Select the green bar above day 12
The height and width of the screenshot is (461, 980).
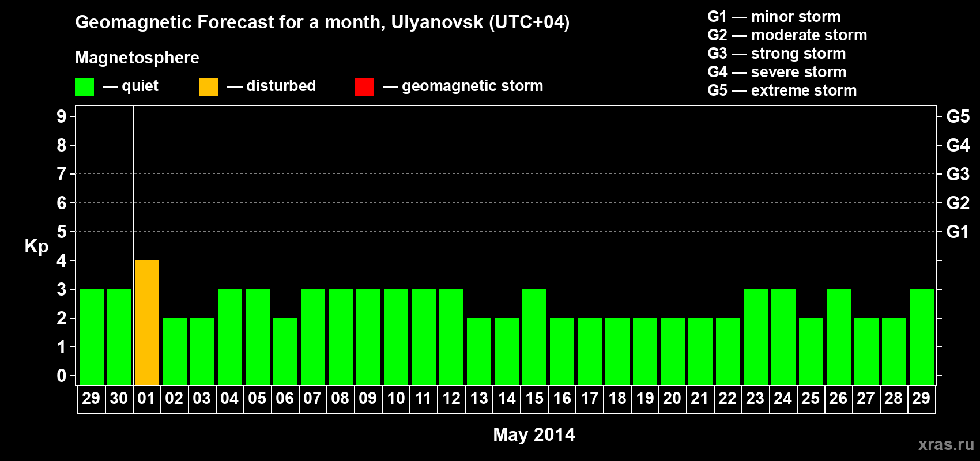tap(451, 337)
